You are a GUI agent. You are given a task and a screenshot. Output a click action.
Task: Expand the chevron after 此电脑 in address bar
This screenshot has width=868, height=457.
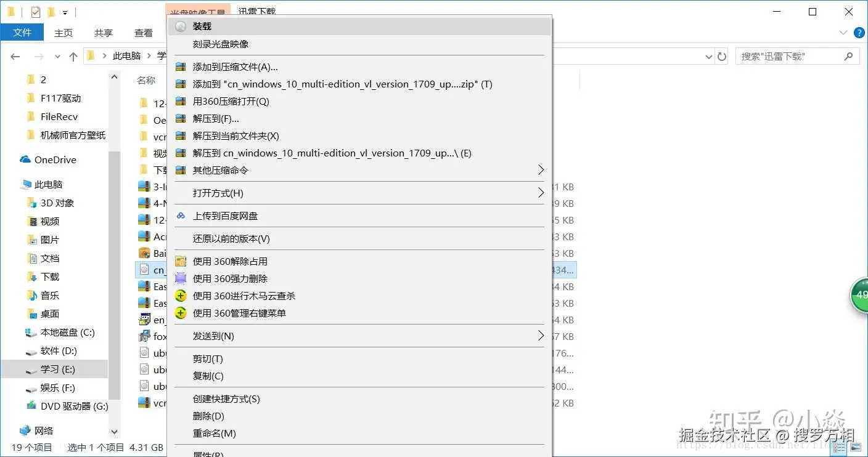149,56
